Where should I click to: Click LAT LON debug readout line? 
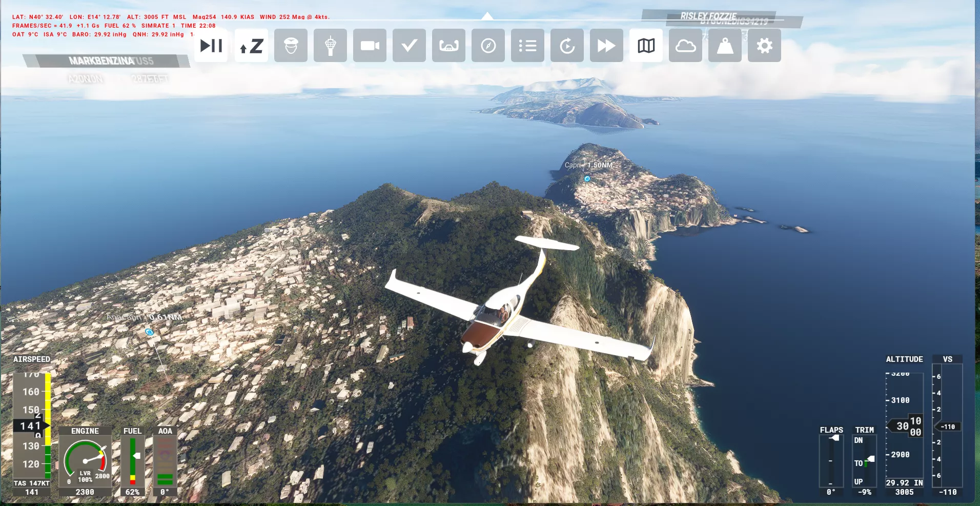tap(171, 17)
